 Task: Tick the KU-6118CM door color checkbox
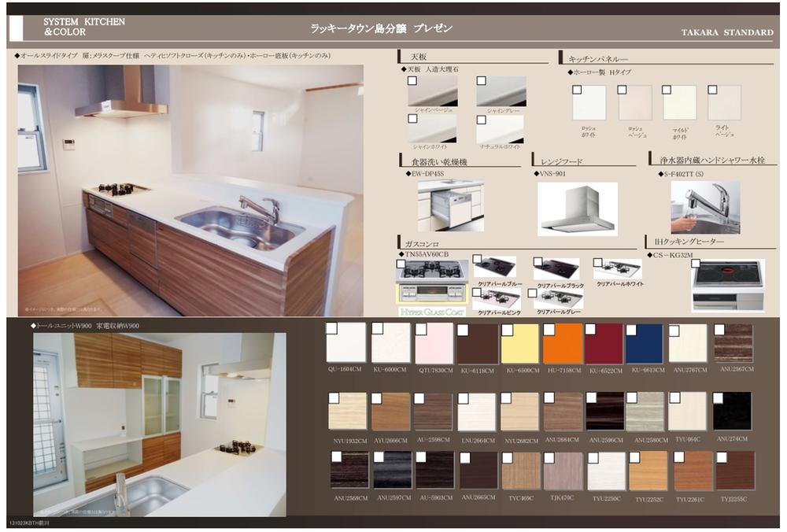(464, 330)
